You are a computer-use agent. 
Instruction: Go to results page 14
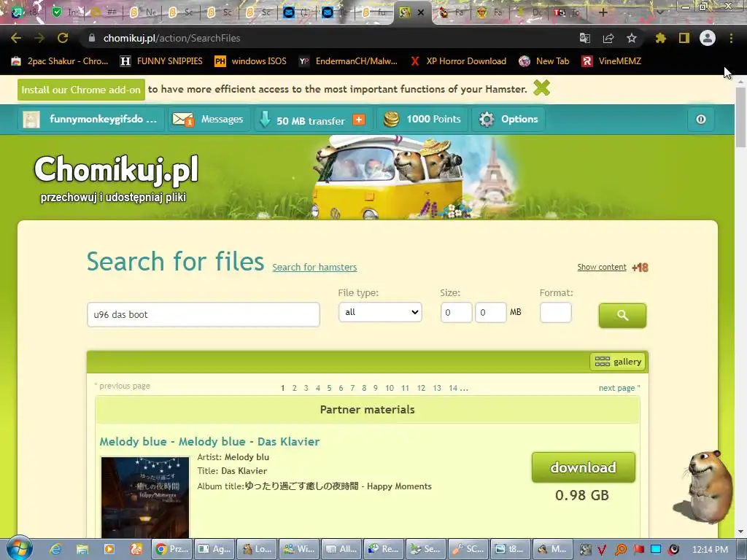[x=453, y=388]
